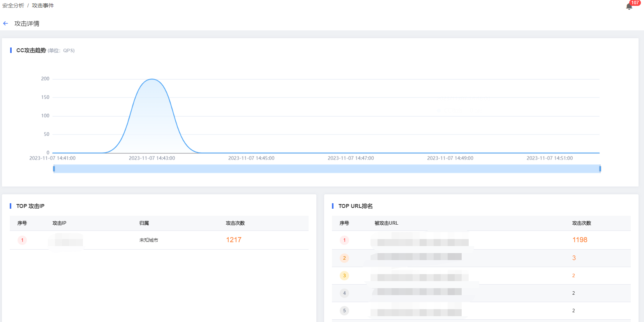644x322 pixels.
Task: Click the 1217 attack count value
Action: (234, 240)
